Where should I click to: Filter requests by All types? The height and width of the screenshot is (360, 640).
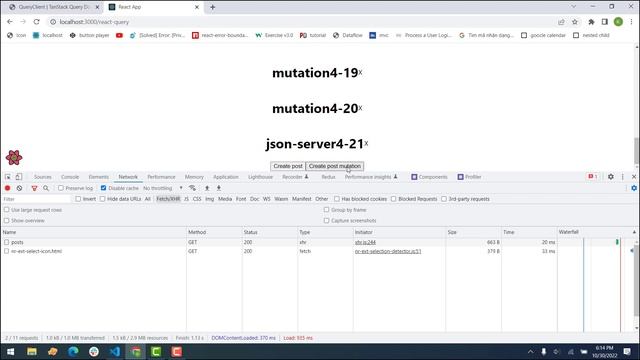(148, 199)
